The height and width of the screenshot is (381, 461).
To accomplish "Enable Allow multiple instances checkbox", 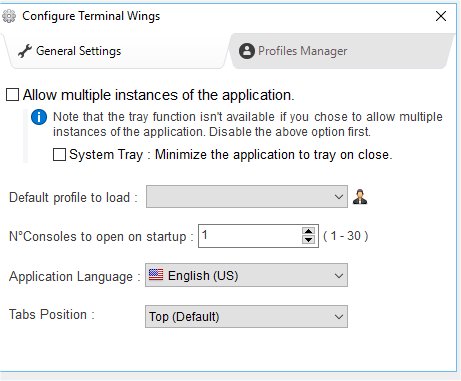I will click(13, 95).
